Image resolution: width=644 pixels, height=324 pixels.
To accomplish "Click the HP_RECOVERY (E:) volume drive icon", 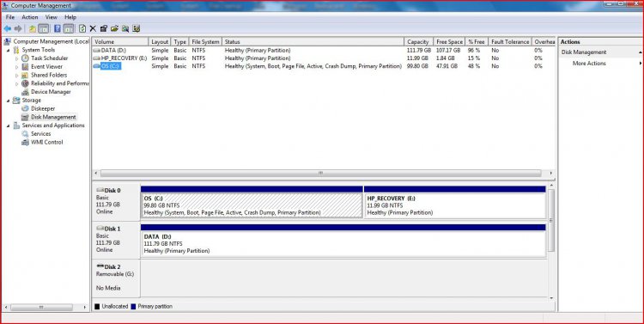I will click(x=96, y=58).
